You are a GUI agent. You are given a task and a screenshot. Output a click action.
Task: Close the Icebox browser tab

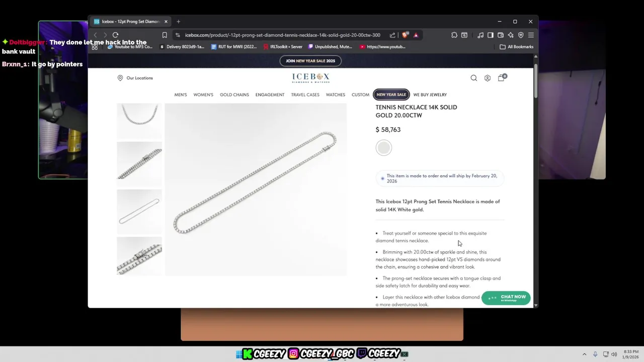[x=166, y=22]
